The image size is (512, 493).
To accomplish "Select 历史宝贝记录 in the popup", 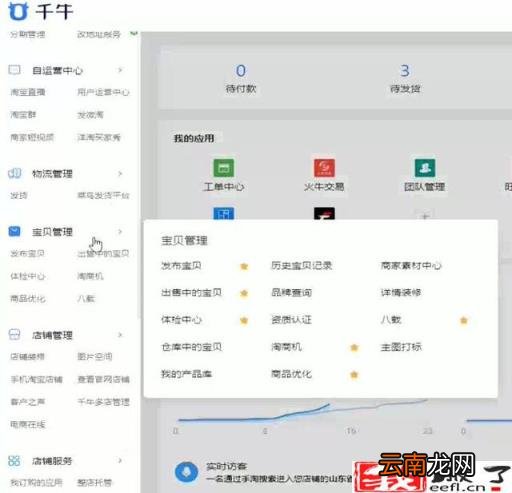I will [302, 266].
